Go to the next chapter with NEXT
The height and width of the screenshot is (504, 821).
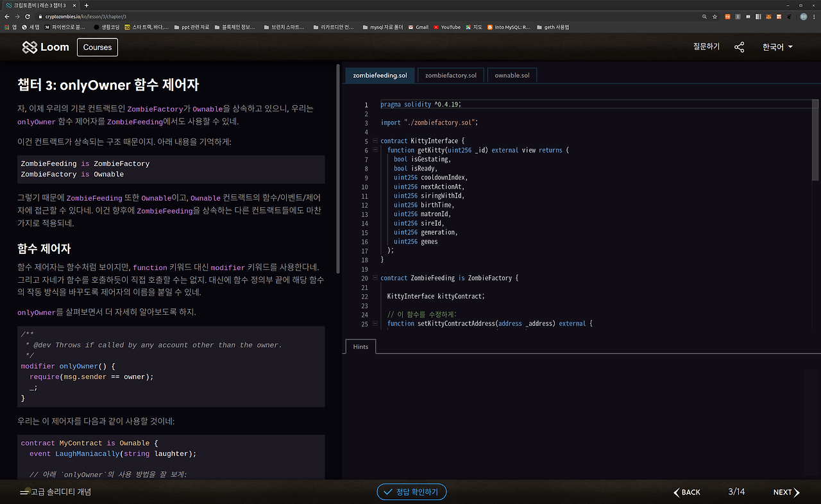pos(786,492)
